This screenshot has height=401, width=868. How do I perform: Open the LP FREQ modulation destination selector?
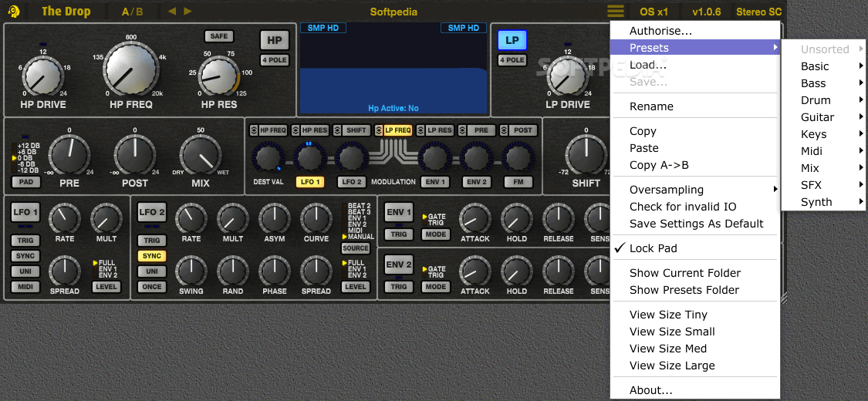pyautogui.click(x=393, y=130)
